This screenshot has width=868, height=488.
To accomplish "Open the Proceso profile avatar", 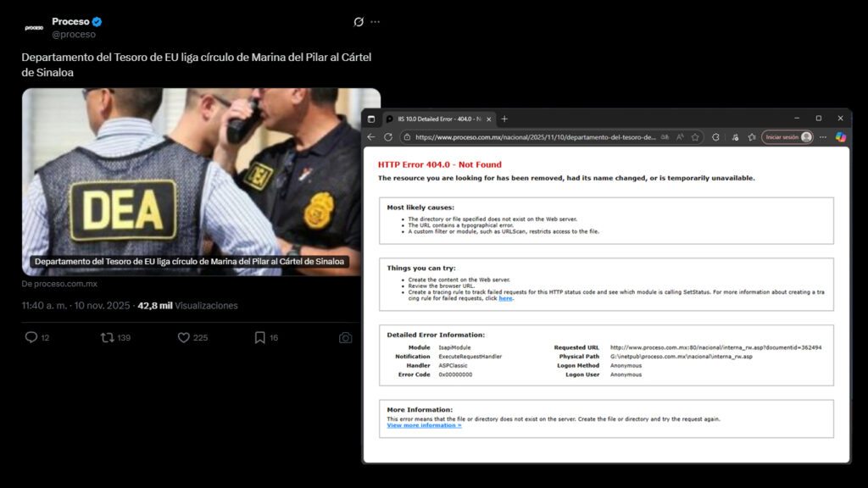I will pos(34,27).
